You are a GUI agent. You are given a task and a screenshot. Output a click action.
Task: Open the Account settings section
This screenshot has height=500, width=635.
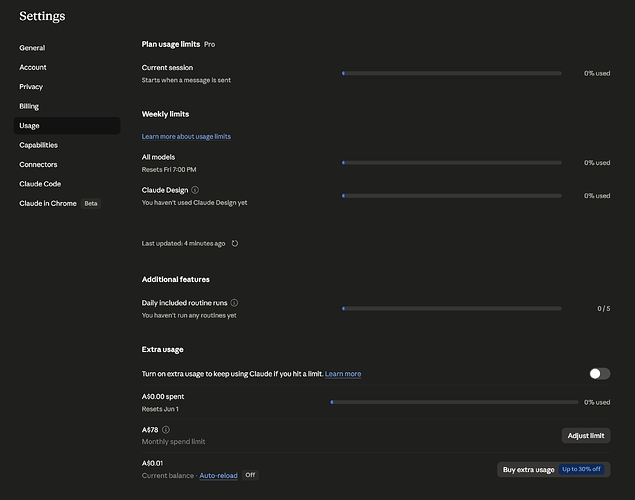[33, 67]
